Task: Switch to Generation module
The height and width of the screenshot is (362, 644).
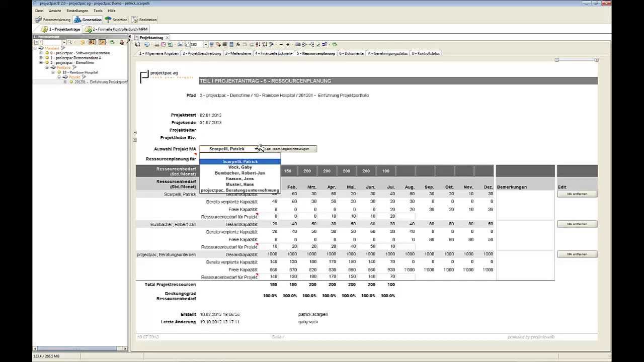Action: (88, 20)
